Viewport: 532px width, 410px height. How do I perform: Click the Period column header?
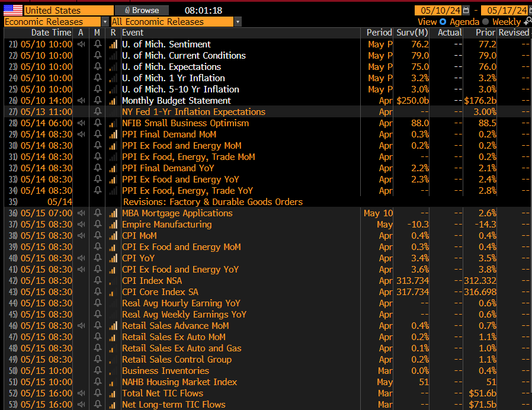pyautogui.click(x=379, y=33)
